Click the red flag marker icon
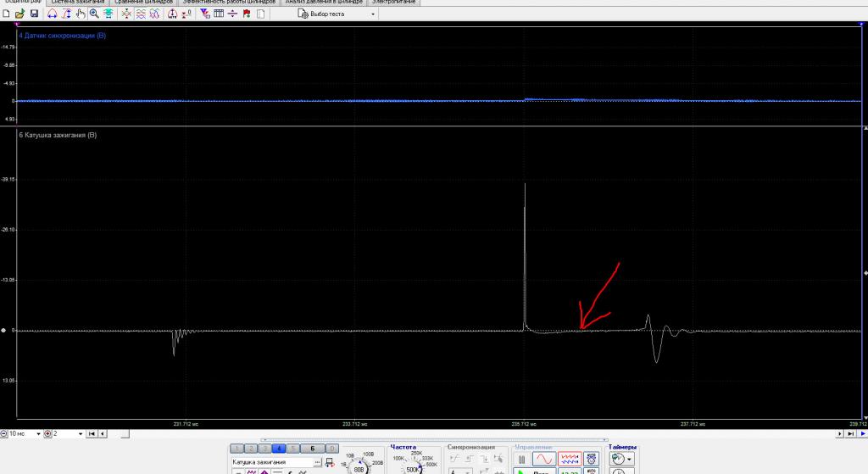 (x=247, y=14)
